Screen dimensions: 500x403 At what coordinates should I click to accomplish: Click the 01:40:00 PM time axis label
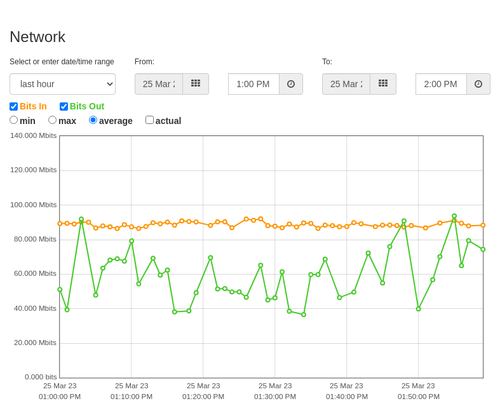[x=347, y=397]
